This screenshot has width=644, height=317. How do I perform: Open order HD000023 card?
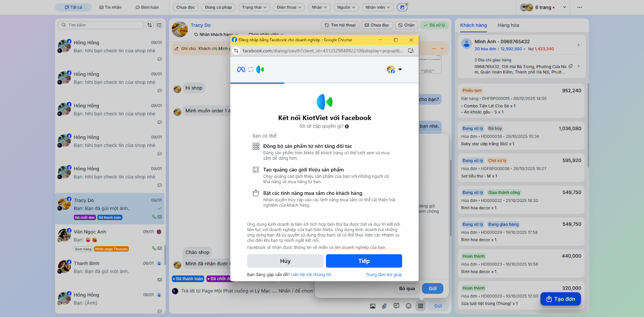tap(521, 263)
